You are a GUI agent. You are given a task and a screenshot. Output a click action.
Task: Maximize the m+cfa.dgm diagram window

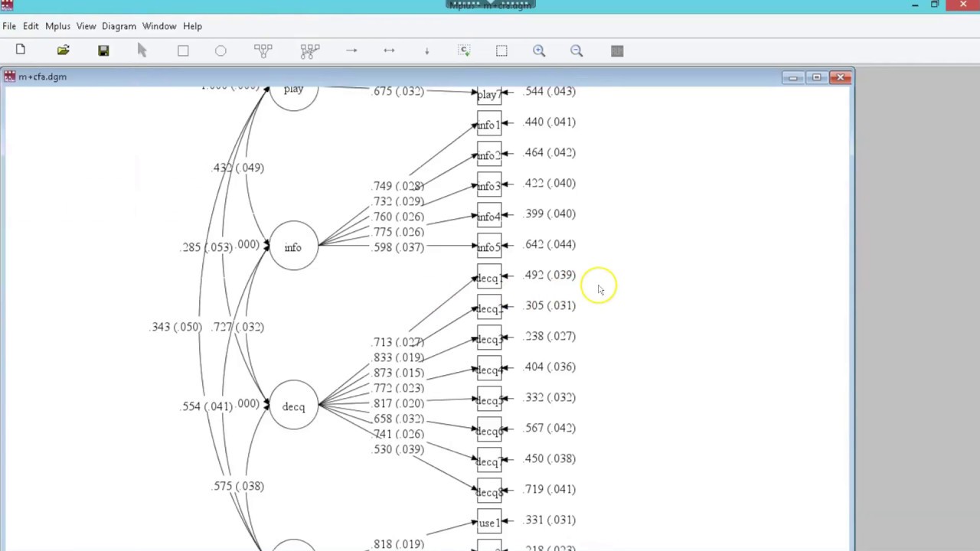click(x=816, y=77)
